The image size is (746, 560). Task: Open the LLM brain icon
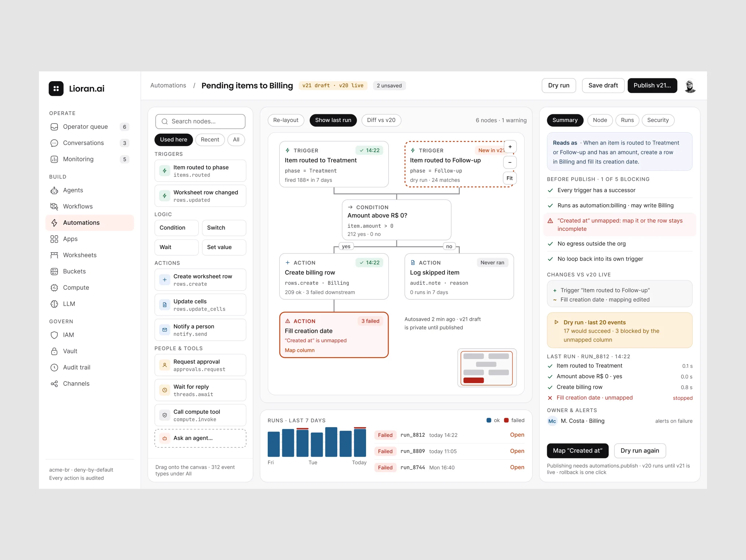[x=54, y=304]
